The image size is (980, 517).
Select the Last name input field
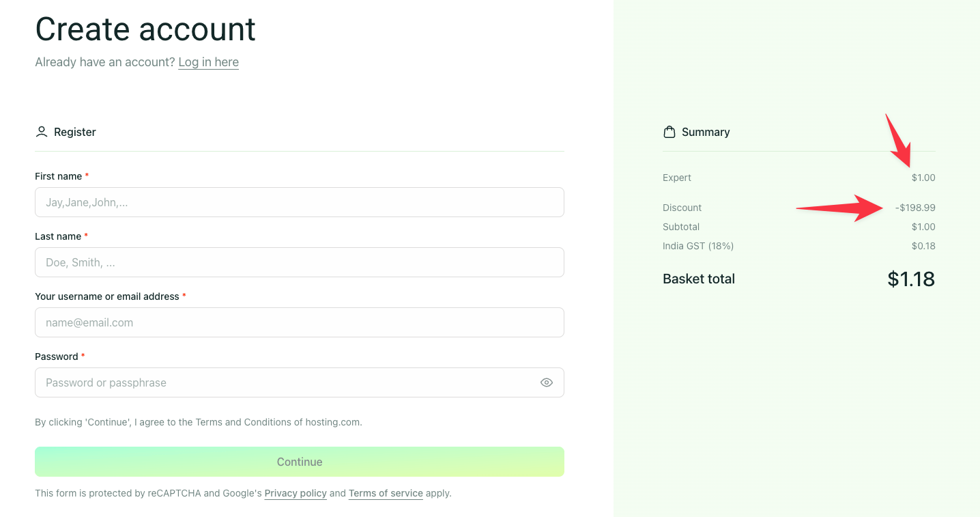click(299, 262)
